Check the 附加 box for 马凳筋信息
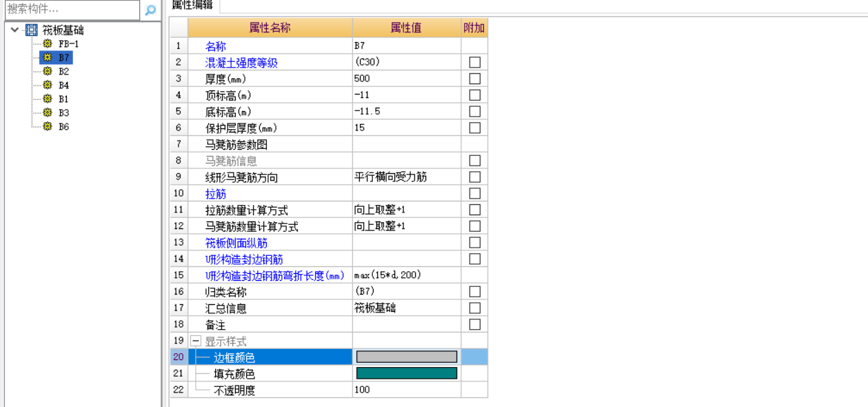The width and height of the screenshot is (868, 407). [474, 161]
